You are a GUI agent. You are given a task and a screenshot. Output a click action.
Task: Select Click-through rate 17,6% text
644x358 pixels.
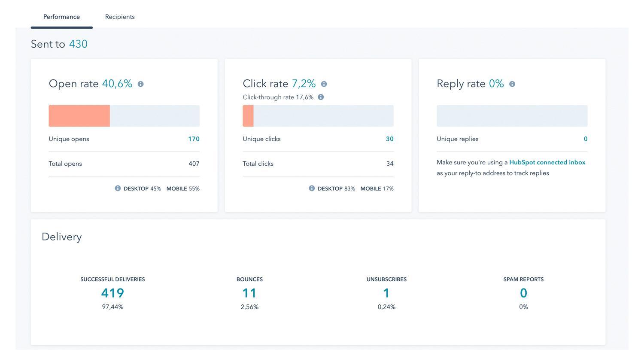coord(278,97)
